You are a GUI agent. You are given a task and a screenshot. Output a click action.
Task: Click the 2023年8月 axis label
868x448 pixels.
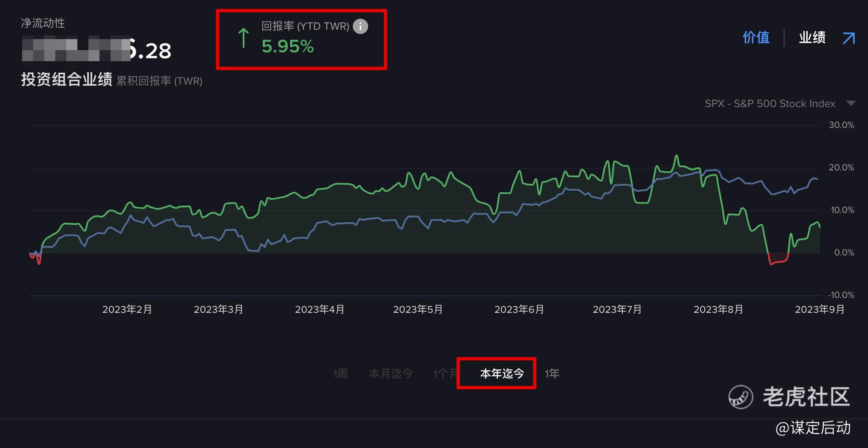coord(718,309)
